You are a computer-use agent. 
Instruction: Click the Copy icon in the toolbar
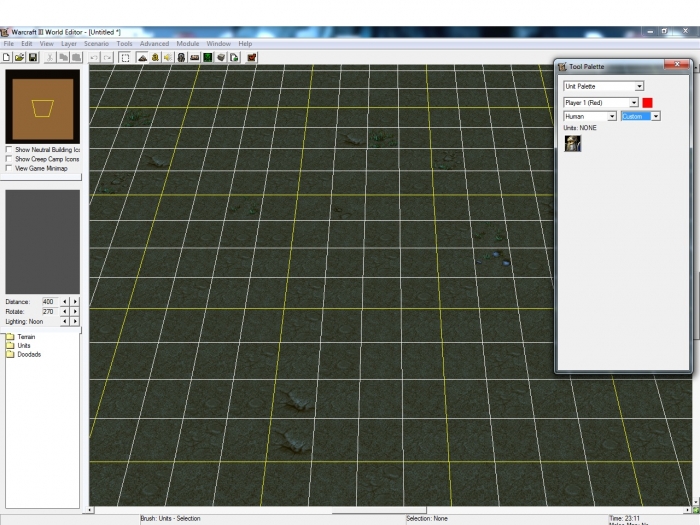(x=63, y=58)
